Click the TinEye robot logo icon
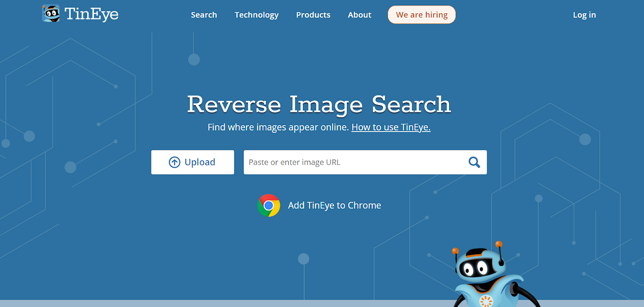The height and width of the screenshot is (307, 644). (x=51, y=14)
